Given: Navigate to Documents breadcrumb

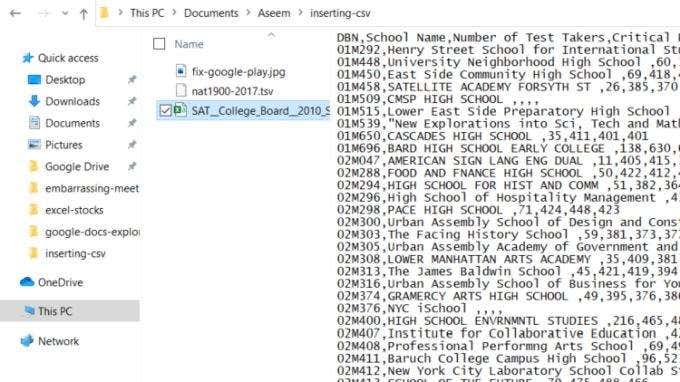Looking at the screenshot, I should [211, 13].
